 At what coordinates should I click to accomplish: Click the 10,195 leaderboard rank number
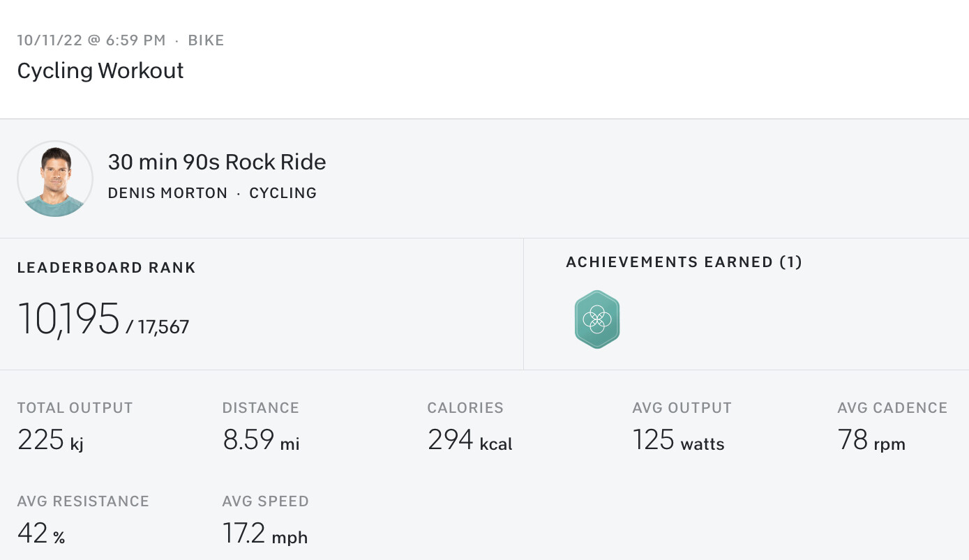coord(68,319)
